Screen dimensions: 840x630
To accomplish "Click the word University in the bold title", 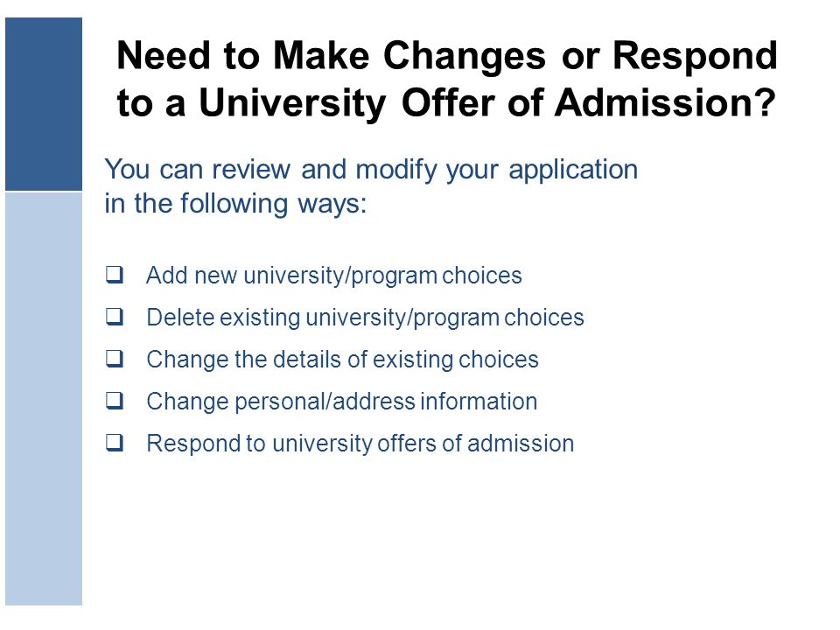I will click(292, 104).
